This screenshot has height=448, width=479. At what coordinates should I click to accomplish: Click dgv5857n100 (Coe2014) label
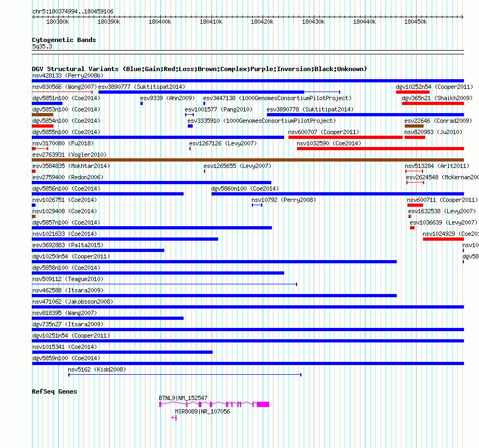click(x=66, y=222)
